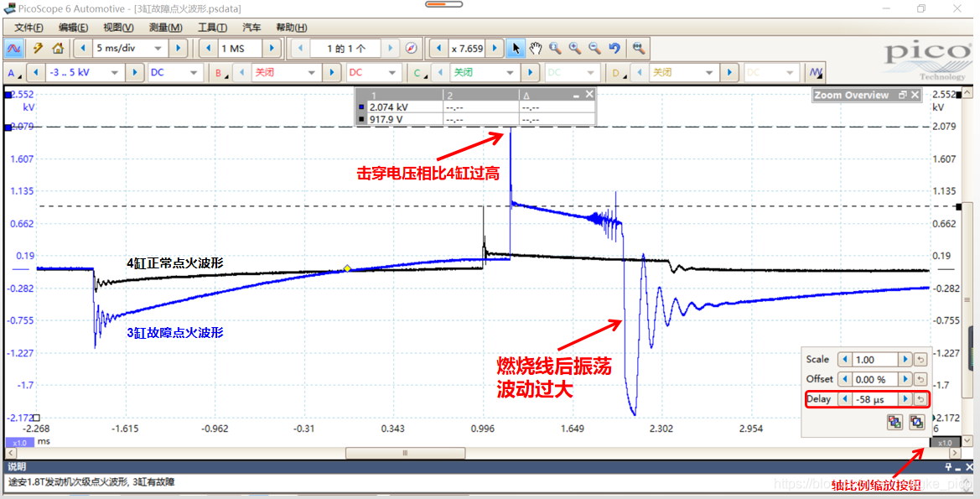This screenshot has height=499, width=980.
Task: Click the horizontal scrollbar thumb
Action: click(405, 452)
